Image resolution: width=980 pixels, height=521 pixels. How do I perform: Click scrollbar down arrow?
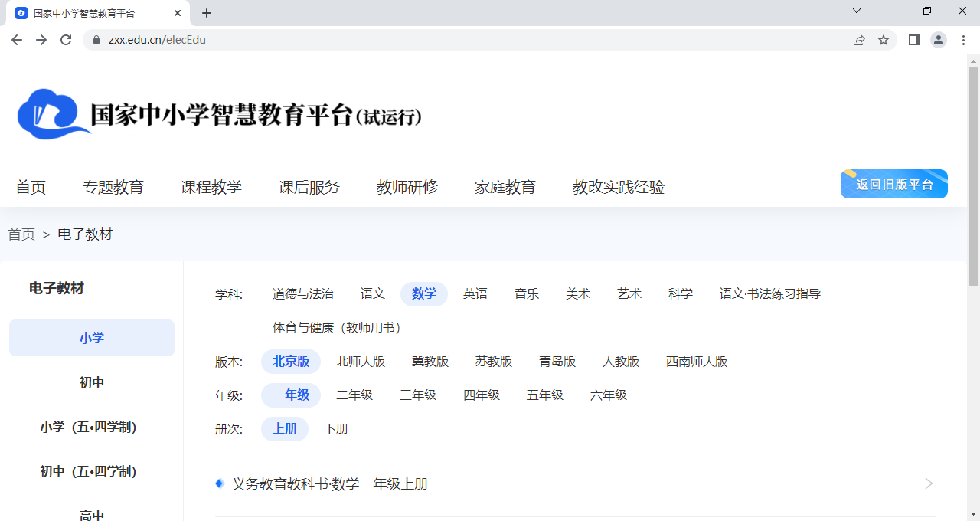973,514
